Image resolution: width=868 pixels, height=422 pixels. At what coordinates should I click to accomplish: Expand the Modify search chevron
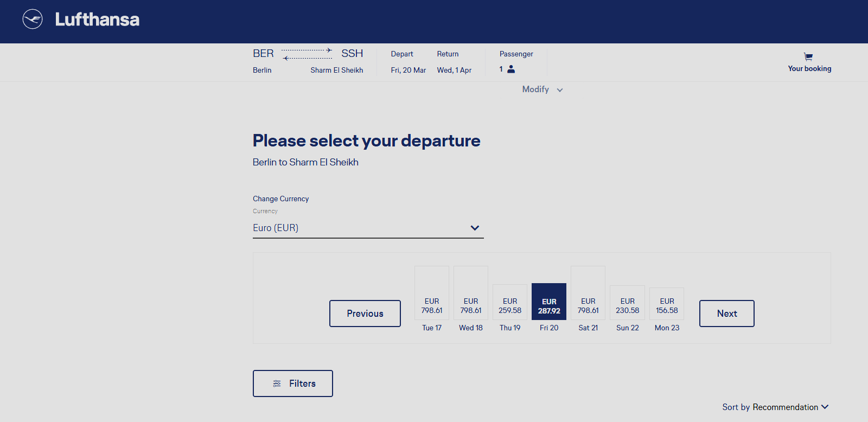(x=560, y=90)
